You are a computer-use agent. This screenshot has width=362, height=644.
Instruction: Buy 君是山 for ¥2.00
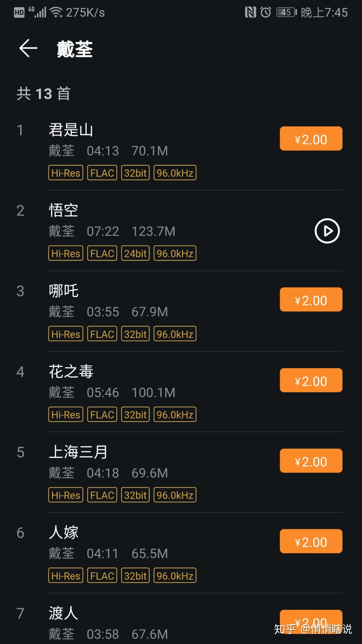(311, 139)
